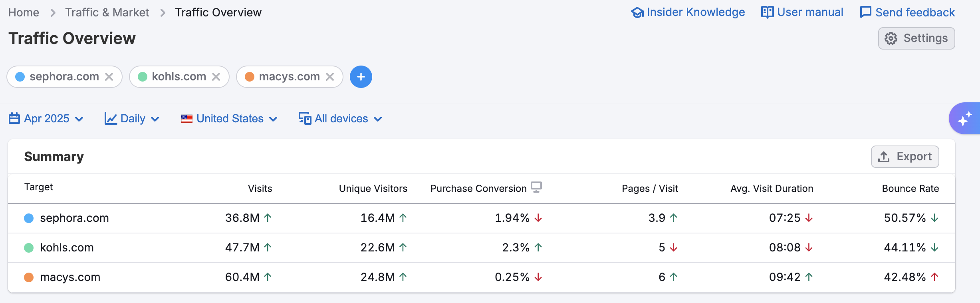Click the orange macys.com color dot in table
The image size is (980, 303).
29,277
